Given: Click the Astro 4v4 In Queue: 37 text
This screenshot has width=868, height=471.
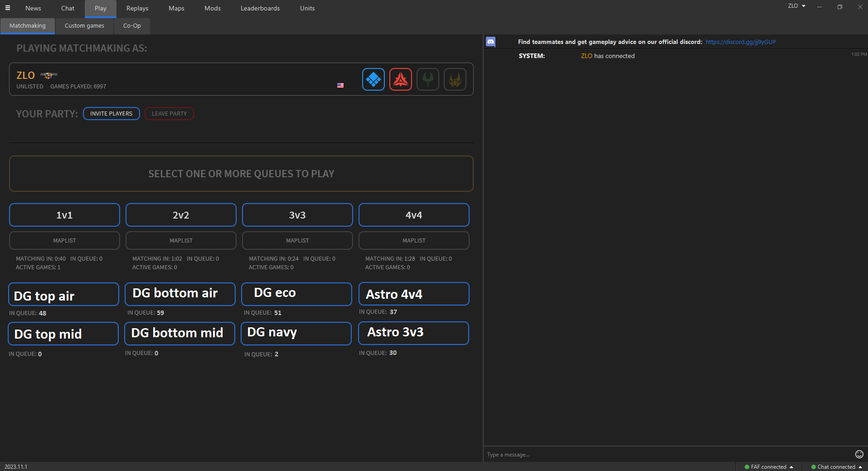Looking at the screenshot, I should (378, 312).
